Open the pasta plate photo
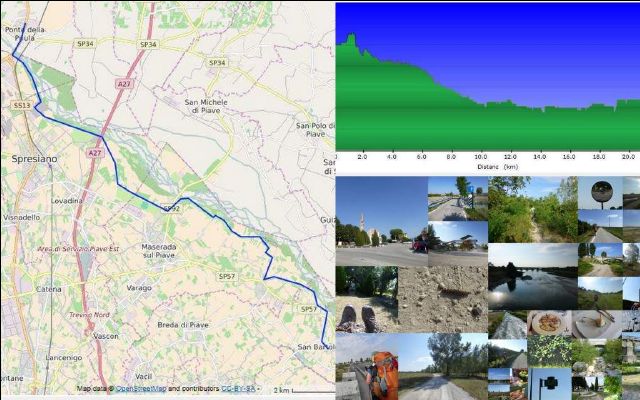 (550, 322)
